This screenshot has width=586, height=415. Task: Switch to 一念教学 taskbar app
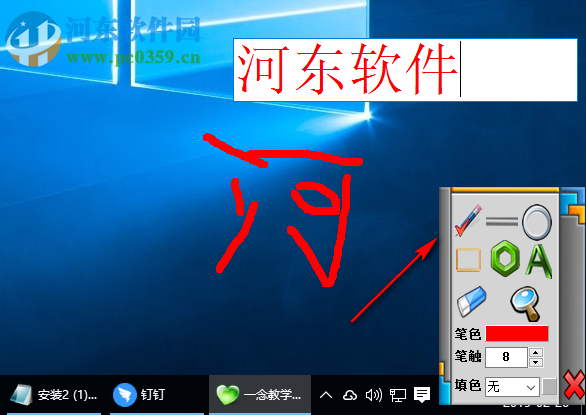[x=260, y=395]
